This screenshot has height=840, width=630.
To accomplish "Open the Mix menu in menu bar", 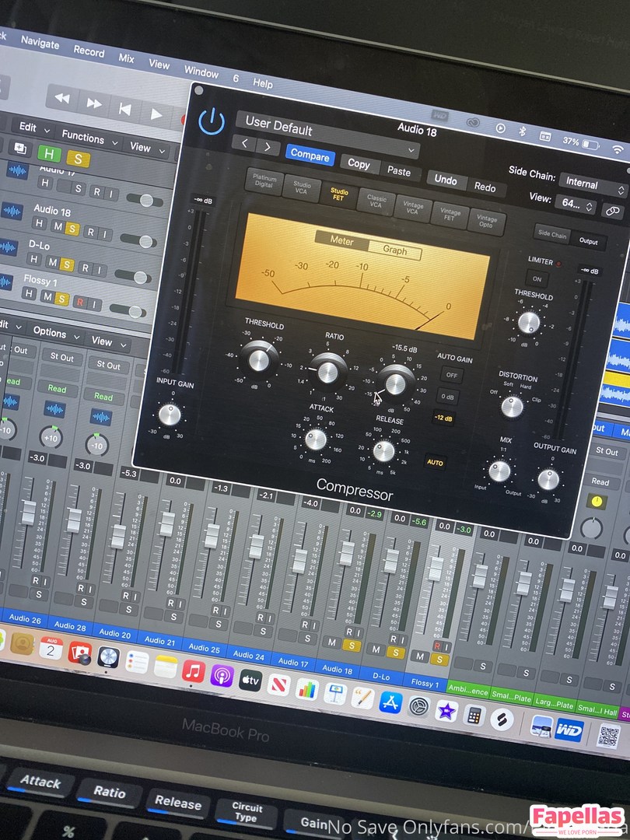I will point(126,58).
